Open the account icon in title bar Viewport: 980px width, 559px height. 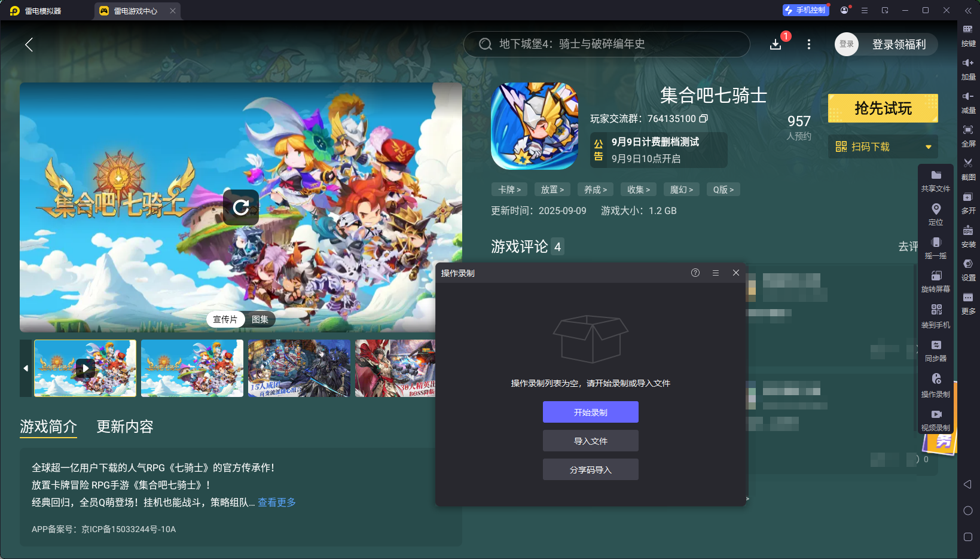click(844, 10)
